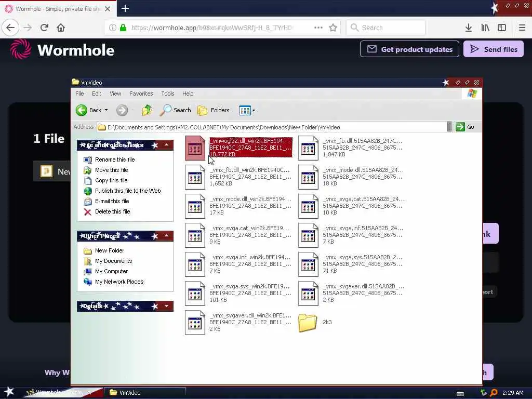Click Get product updates button

[409, 49]
